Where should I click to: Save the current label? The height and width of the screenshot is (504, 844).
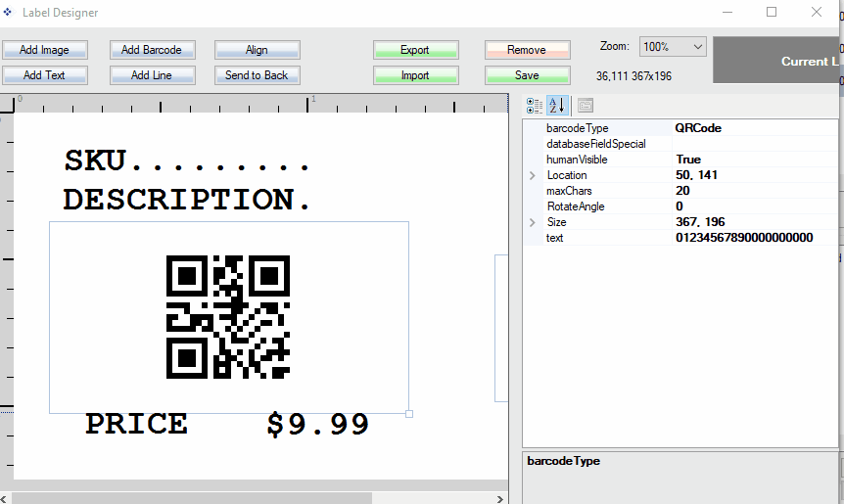527,75
